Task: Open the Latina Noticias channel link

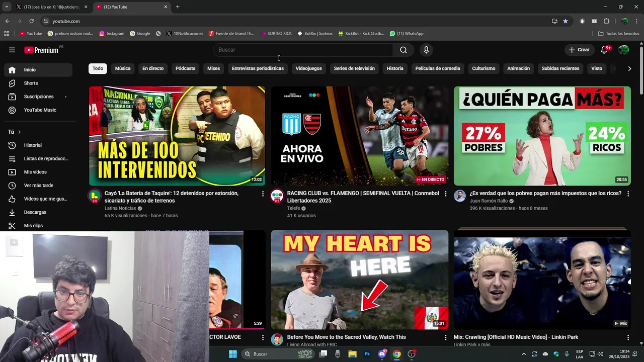Action: tap(120, 208)
